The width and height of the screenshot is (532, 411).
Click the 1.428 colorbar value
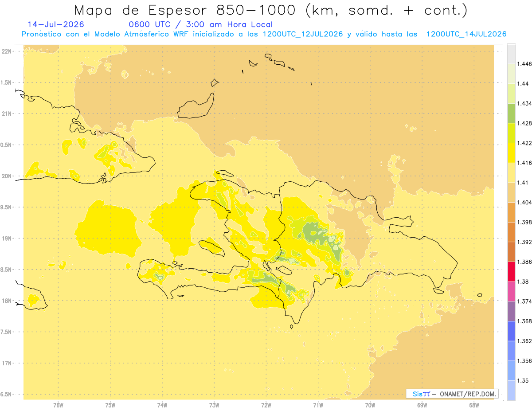click(x=524, y=123)
